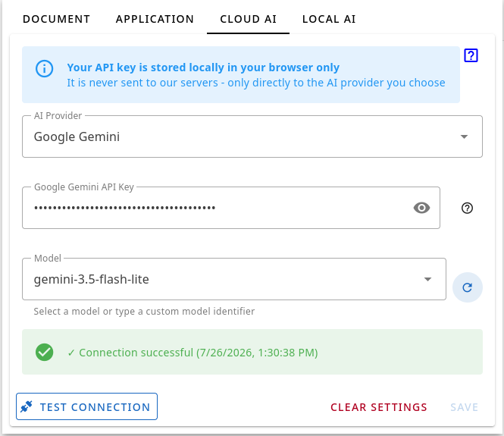
Task: Select the Cloud AI tab
Action: pos(248,19)
